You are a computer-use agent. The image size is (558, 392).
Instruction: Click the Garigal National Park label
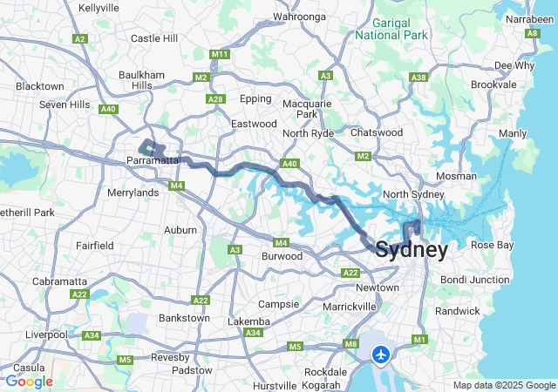(391, 29)
